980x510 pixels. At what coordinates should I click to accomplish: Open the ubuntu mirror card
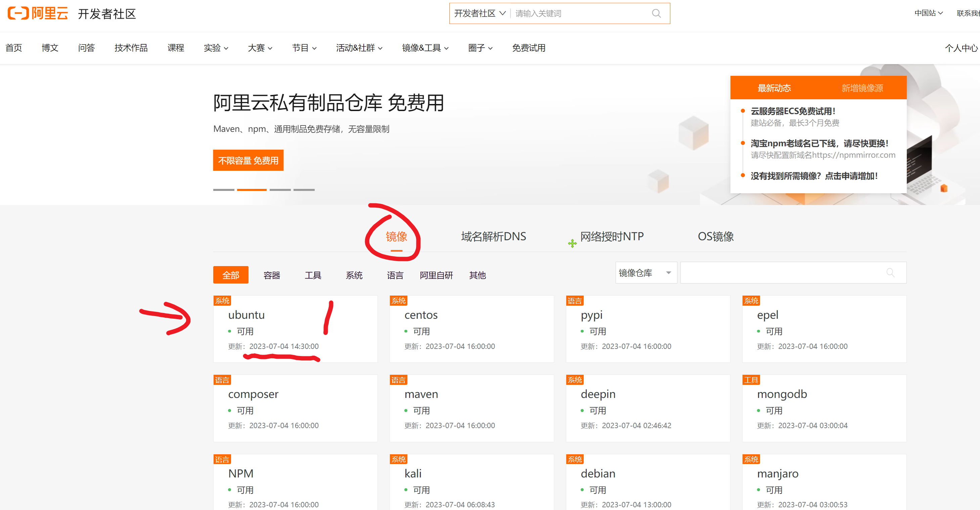click(295, 329)
